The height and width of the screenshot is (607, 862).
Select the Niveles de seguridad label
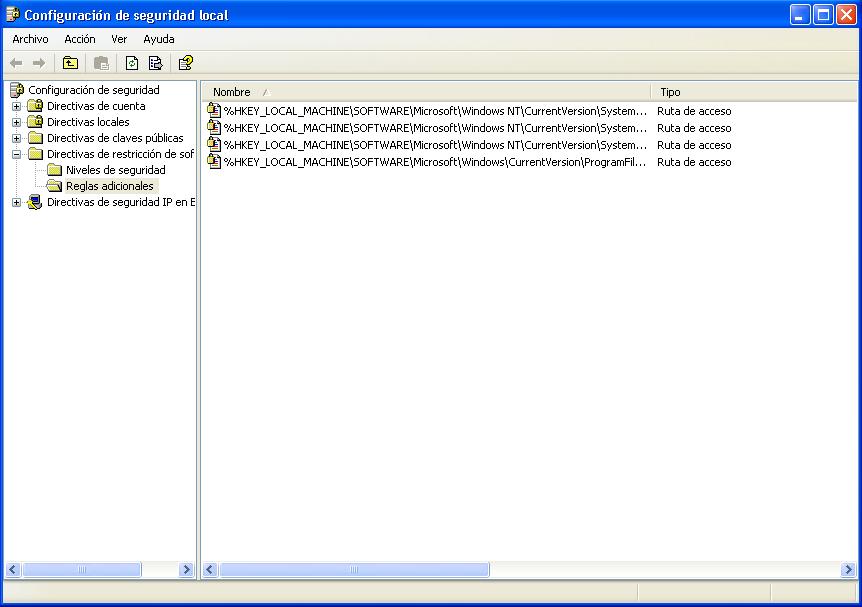[115, 170]
